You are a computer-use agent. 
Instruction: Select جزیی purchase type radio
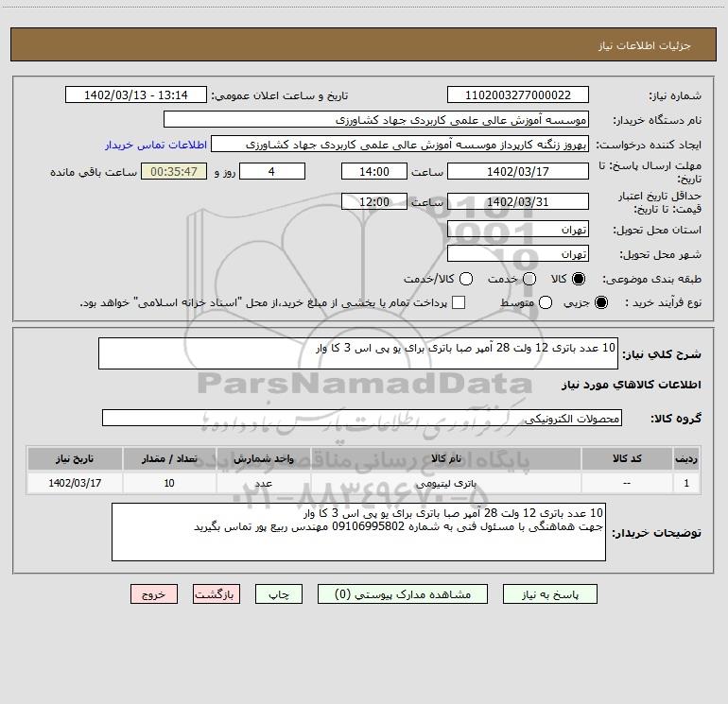pyautogui.click(x=600, y=302)
